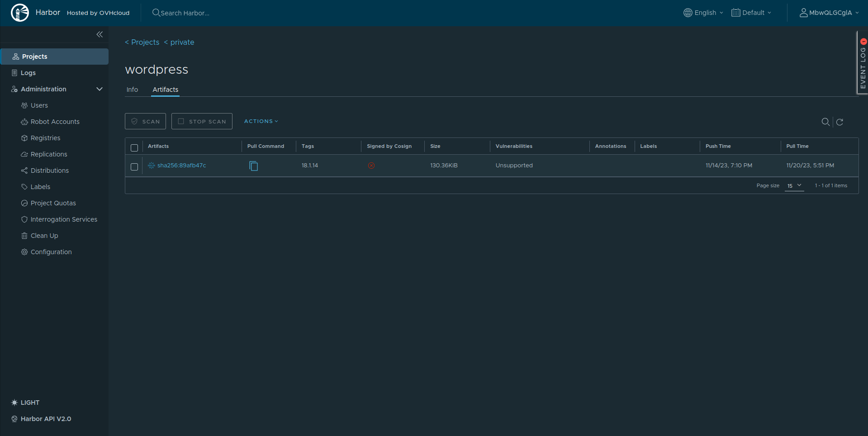Open Interrogation Services settings
Screen dimensions: 868x436
(64, 219)
